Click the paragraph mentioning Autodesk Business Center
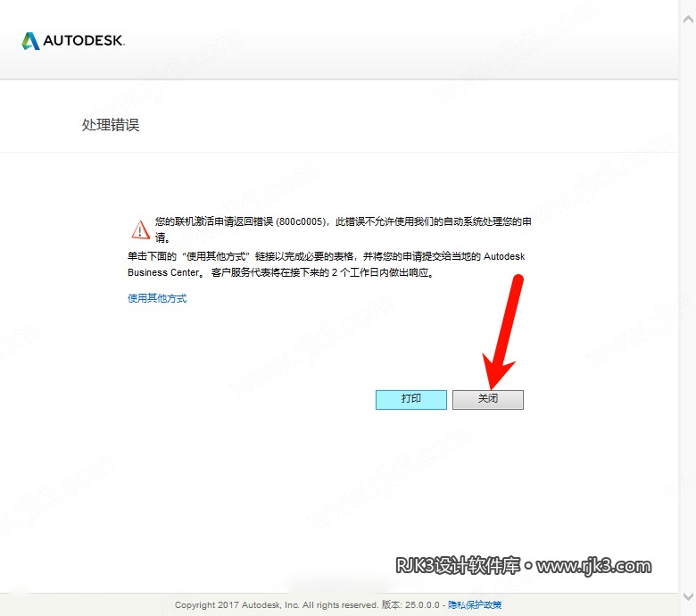Screen dimensions: 696x616 tap(327, 264)
